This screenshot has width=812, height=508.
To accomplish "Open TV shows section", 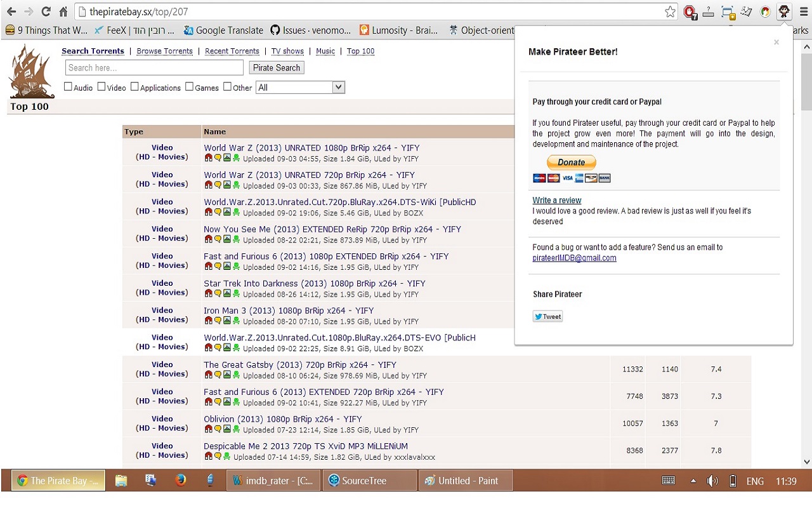I will pyautogui.click(x=287, y=51).
